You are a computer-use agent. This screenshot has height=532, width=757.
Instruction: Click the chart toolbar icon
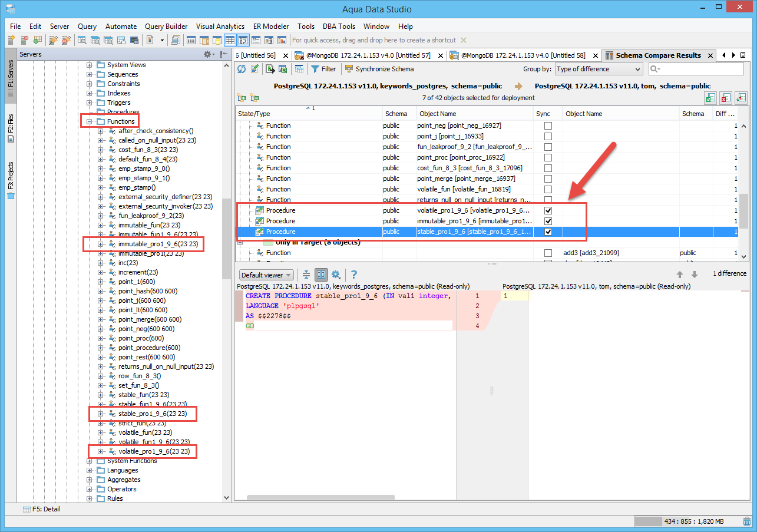[x=282, y=40]
